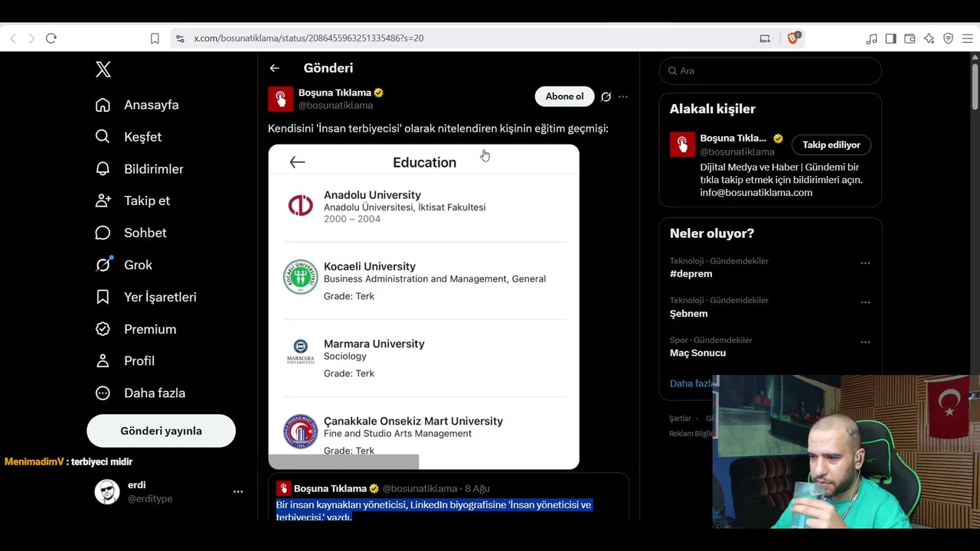
Task: Bookmark this page with the toolbar icon
Action: 155,38
